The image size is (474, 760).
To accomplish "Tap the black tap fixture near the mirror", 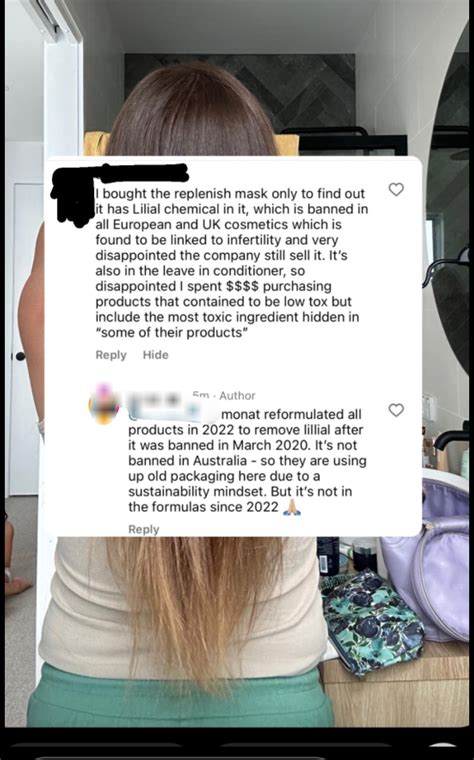I will click(x=450, y=437).
